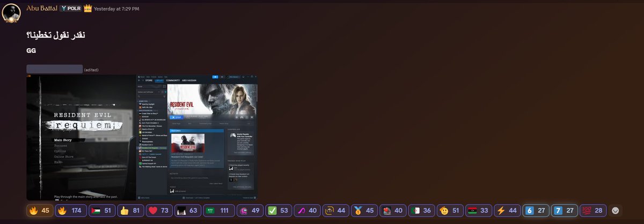
Task: Toggle the green check mark reaction 53
Action: point(278,211)
